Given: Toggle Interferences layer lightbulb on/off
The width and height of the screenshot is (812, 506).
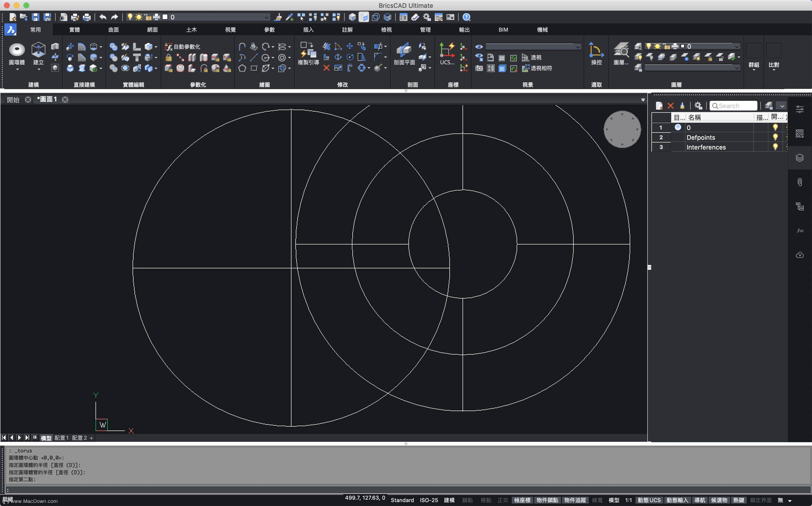Looking at the screenshot, I should point(775,147).
